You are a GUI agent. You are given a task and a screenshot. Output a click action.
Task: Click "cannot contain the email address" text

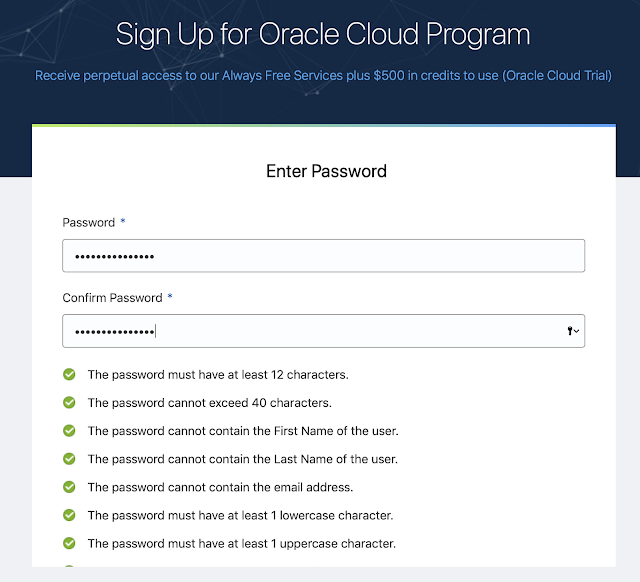click(220, 487)
